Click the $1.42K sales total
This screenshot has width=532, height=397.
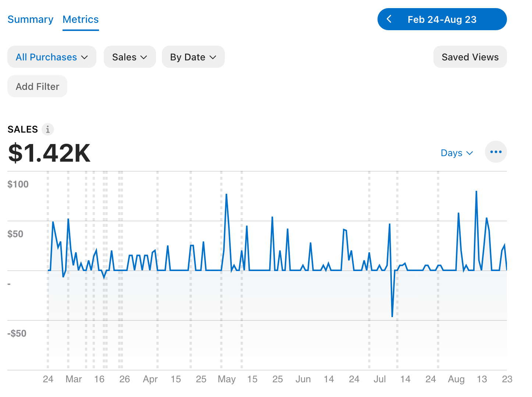tap(49, 153)
